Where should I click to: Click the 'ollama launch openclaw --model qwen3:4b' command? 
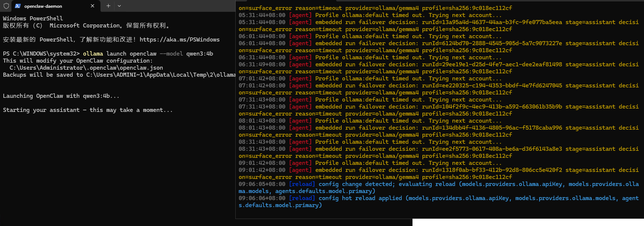coord(148,54)
